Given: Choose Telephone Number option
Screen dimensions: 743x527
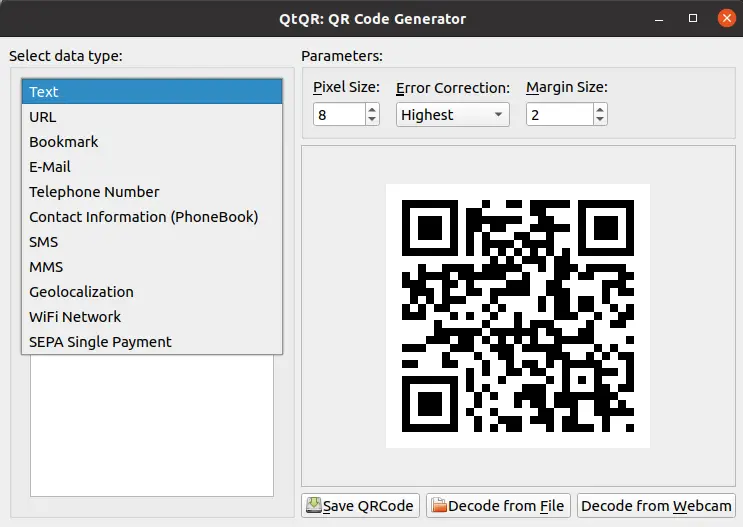Looking at the screenshot, I should (152, 192).
